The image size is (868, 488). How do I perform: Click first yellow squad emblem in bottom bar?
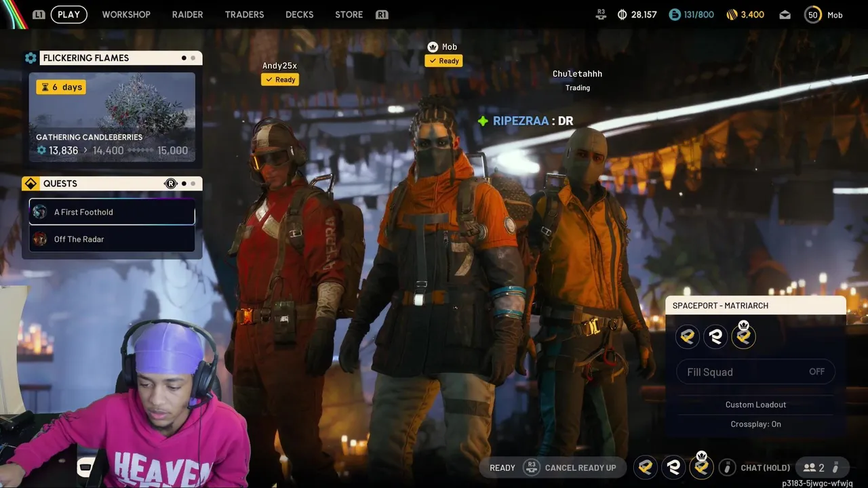click(x=646, y=467)
